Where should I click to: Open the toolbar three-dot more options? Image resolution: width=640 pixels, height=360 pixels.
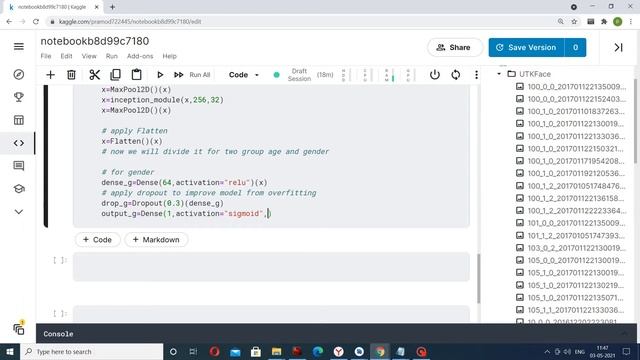(x=476, y=75)
